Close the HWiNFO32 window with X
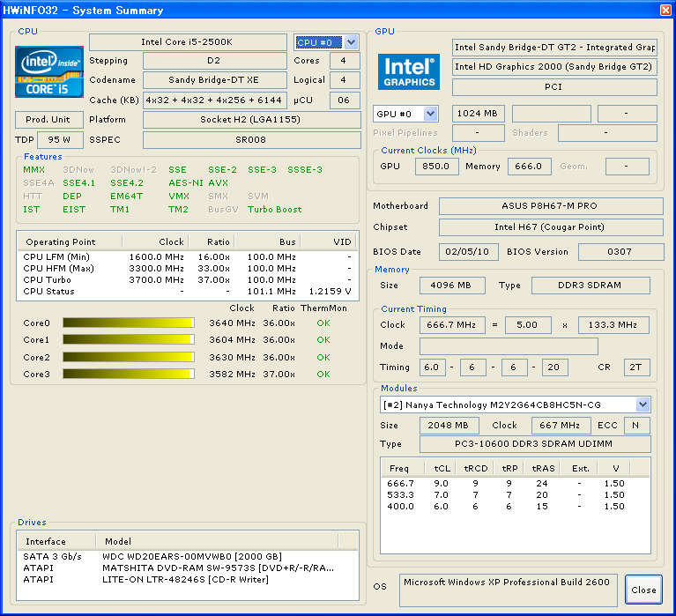This screenshot has height=616, width=676. tap(666, 10)
